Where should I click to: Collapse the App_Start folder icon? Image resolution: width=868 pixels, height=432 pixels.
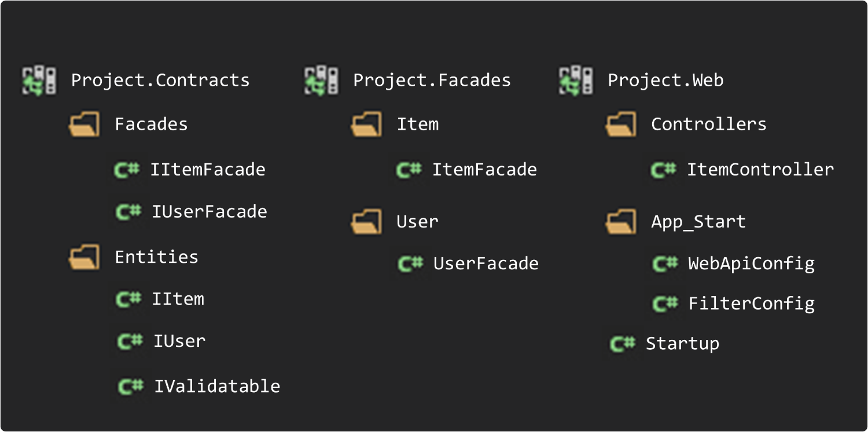coord(620,222)
